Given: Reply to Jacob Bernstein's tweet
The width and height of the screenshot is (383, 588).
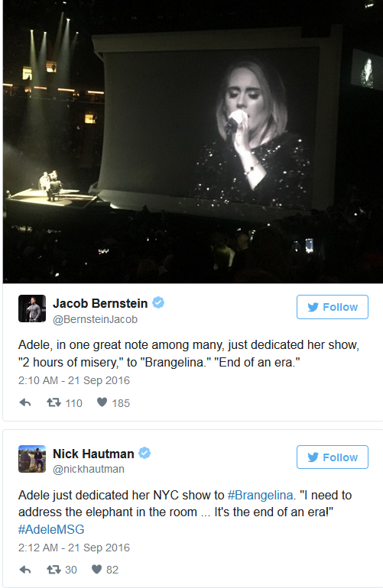Looking at the screenshot, I should tap(25, 402).
